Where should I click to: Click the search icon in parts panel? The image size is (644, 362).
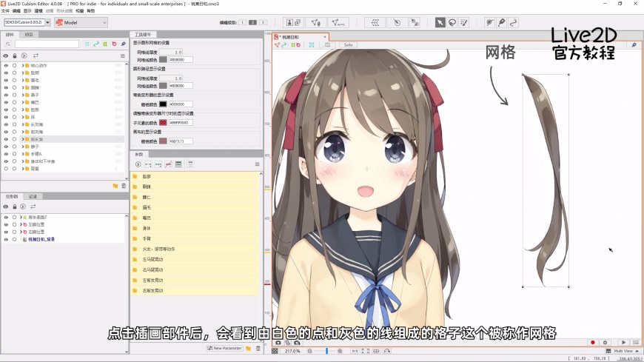point(8,44)
